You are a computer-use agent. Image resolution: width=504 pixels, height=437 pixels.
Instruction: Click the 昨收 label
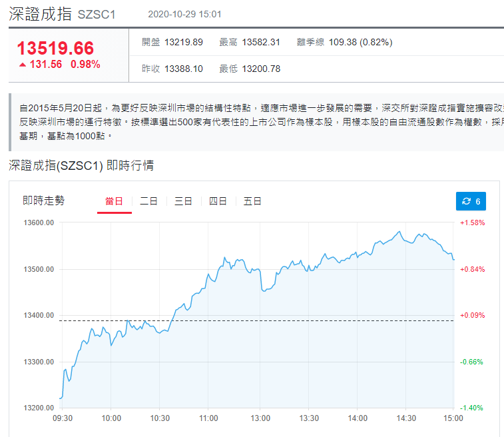150,69
